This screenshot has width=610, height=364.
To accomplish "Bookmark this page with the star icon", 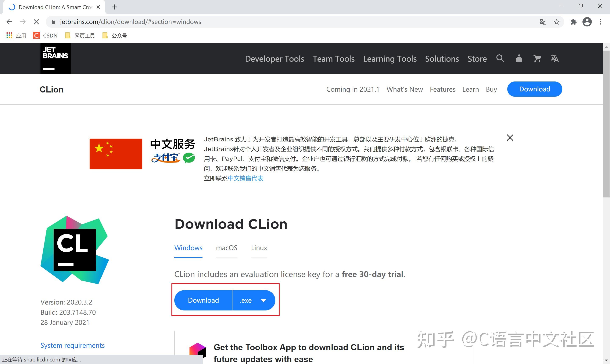I will click(x=557, y=22).
